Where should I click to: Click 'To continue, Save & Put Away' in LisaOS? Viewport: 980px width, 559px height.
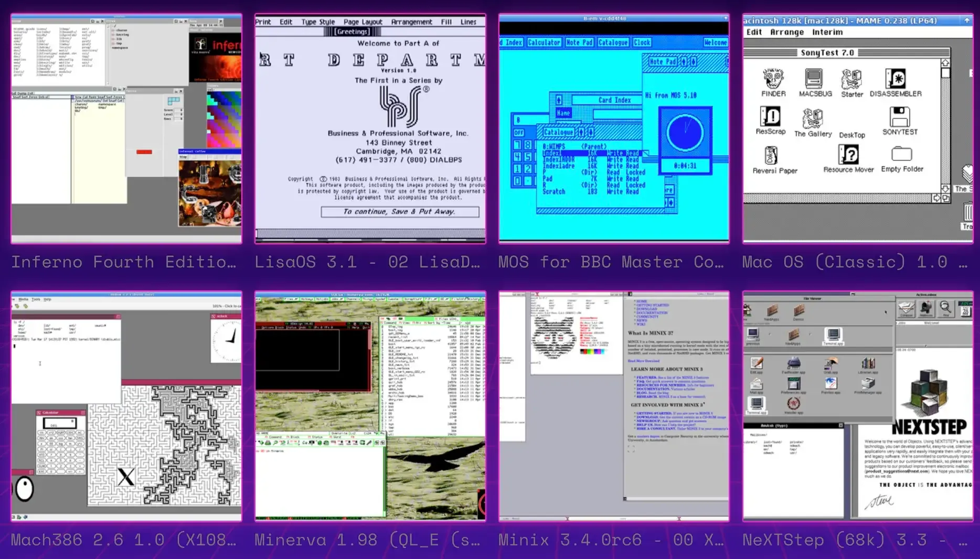pos(400,212)
